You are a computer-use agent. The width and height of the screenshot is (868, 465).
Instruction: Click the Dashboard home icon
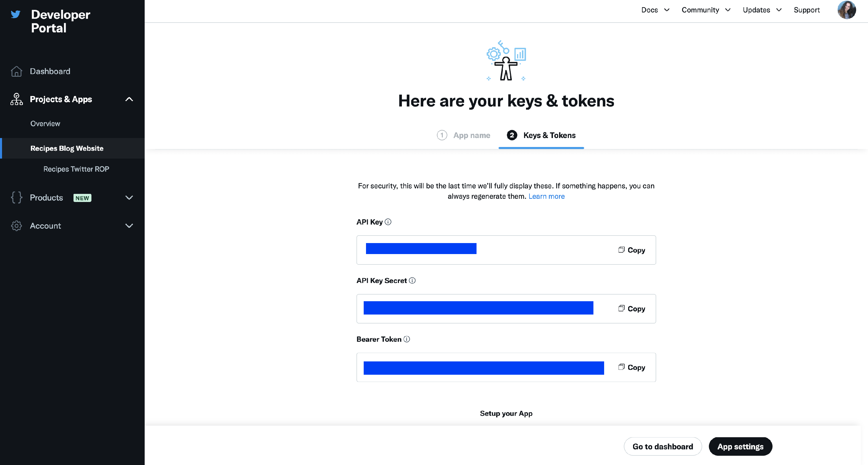(x=16, y=71)
